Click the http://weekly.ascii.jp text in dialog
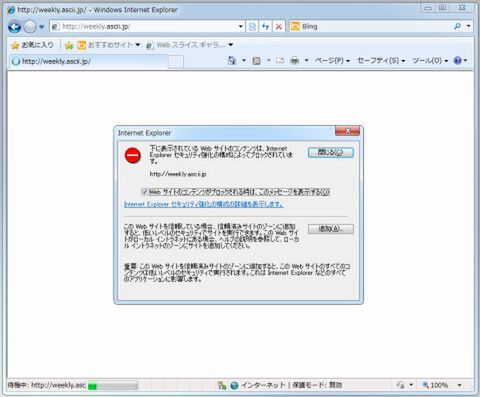This screenshot has width=480, height=397. [178, 174]
